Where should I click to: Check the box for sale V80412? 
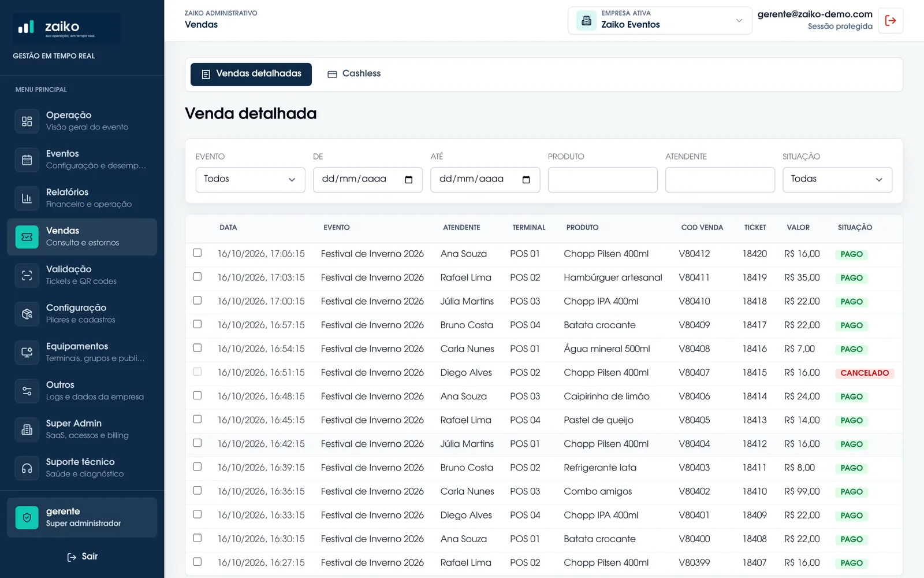pos(198,253)
